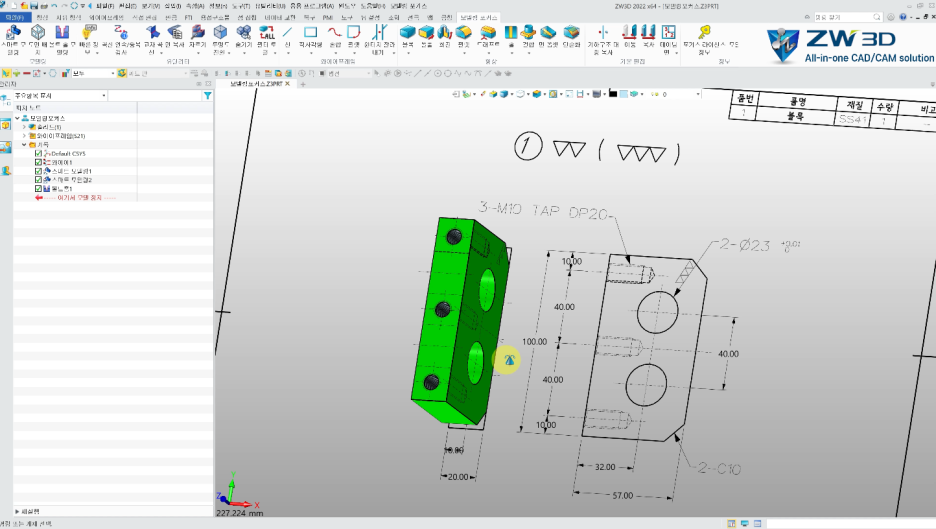Open the Edit(E) menu
936x529 pixels.
(x=127, y=6)
